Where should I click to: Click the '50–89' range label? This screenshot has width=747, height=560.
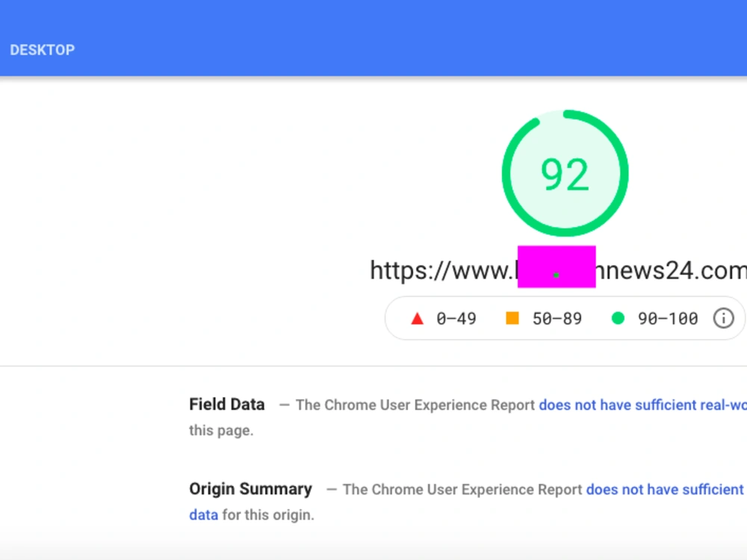[557, 319]
